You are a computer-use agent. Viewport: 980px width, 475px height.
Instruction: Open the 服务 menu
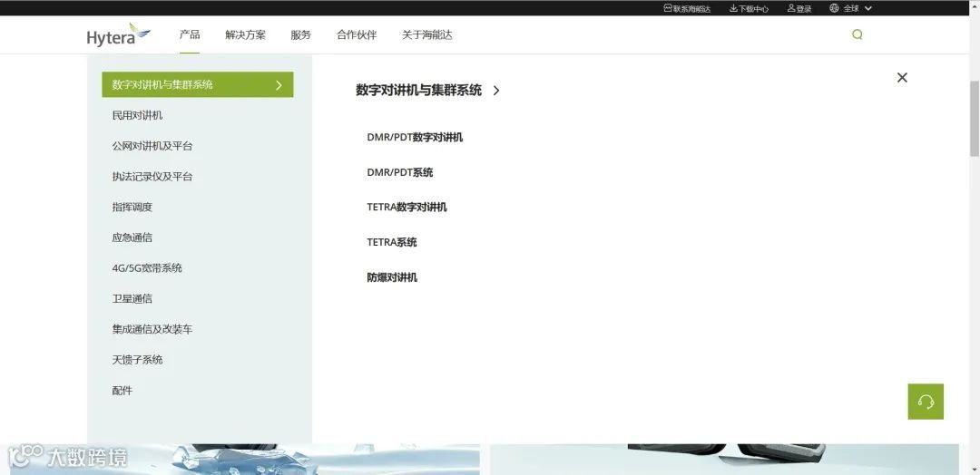300,35
